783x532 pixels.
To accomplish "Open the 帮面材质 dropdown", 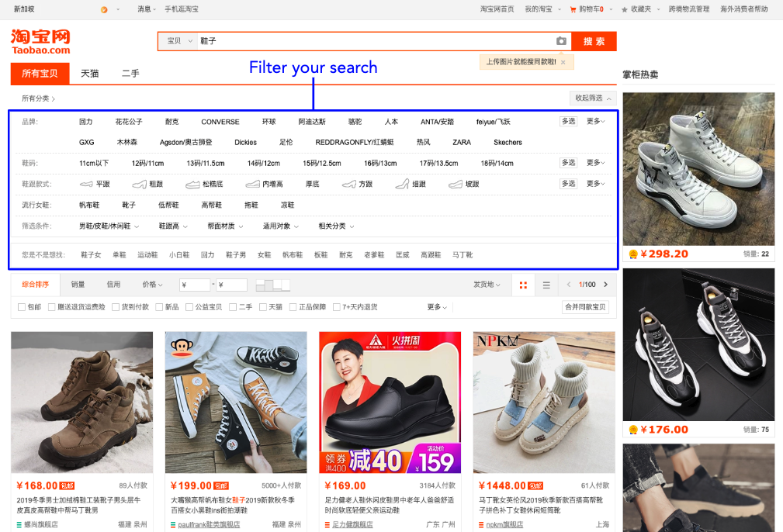I will point(225,226).
